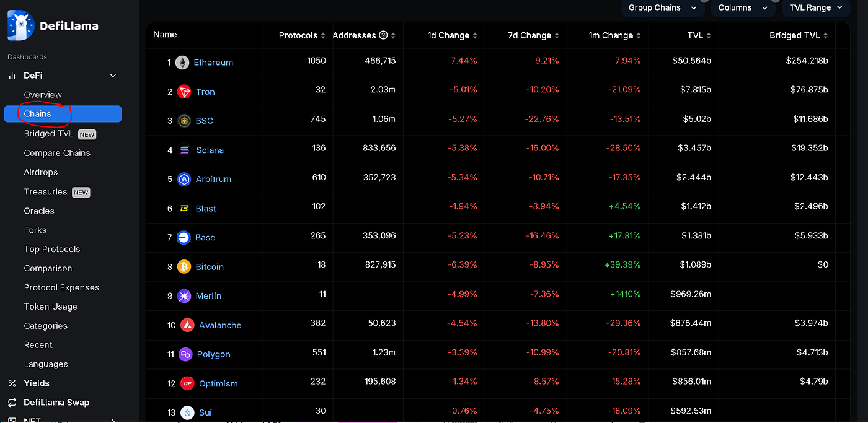This screenshot has width=868, height=423.
Task: Click the Tron chain icon
Action: click(x=184, y=92)
